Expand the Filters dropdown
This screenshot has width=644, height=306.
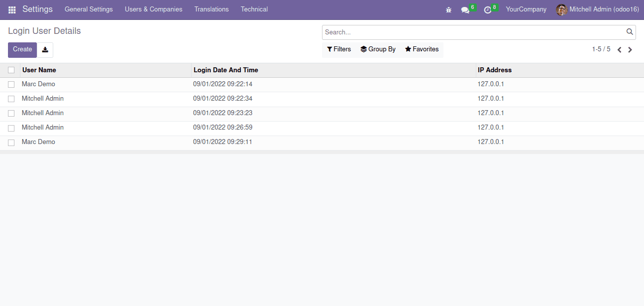[x=339, y=49]
